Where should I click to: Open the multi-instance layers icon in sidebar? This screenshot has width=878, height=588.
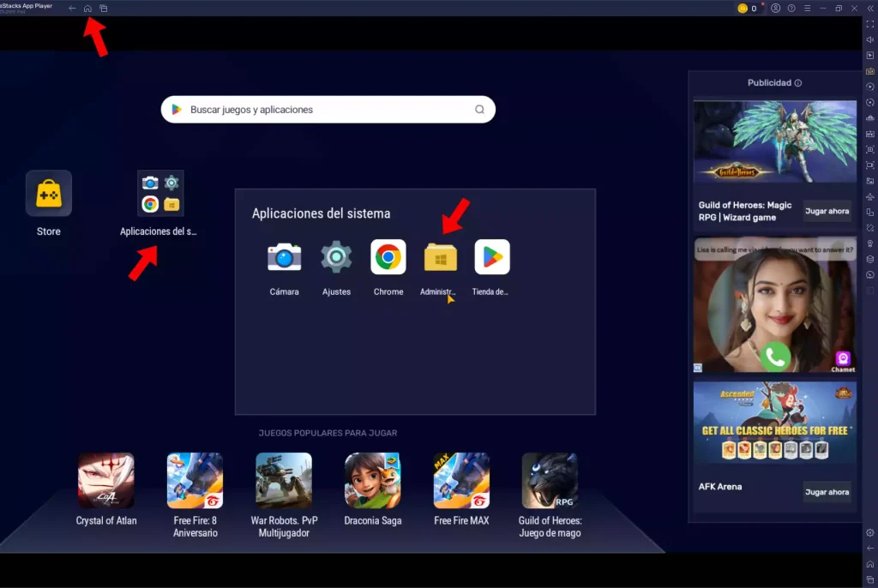click(x=870, y=259)
